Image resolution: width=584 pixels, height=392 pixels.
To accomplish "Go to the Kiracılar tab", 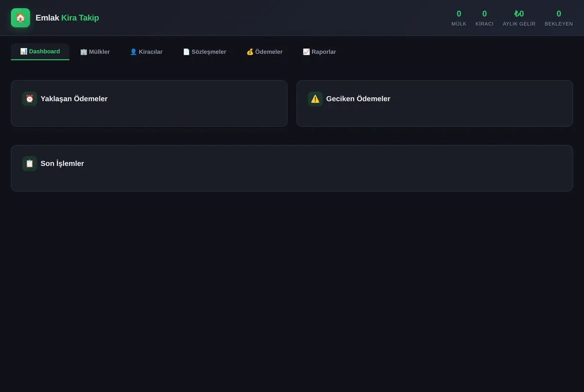I will coord(146,52).
